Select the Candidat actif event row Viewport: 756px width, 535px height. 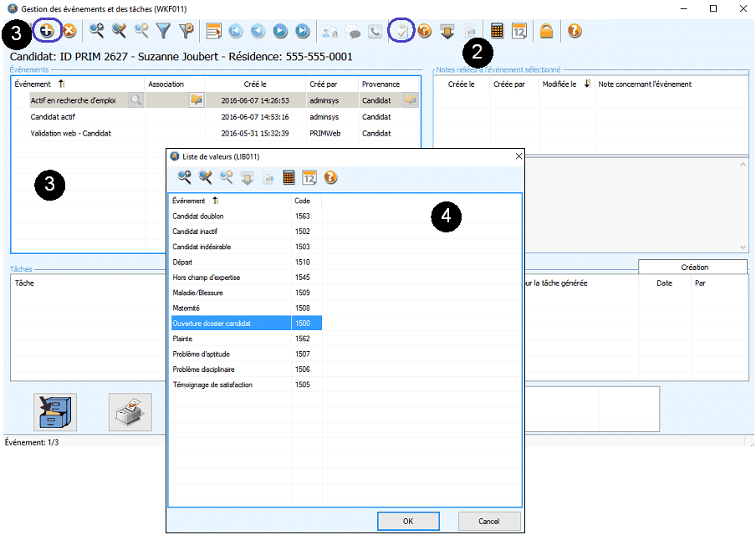(54, 117)
